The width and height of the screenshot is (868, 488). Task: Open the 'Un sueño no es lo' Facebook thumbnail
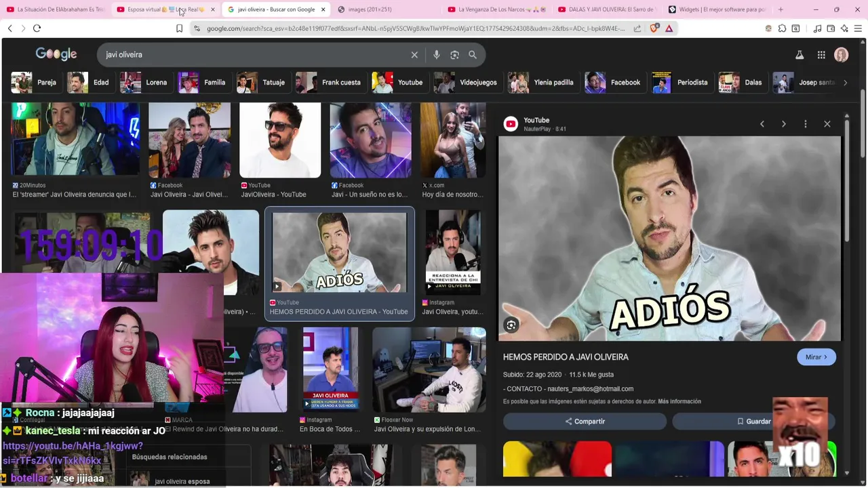(x=370, y=140)
